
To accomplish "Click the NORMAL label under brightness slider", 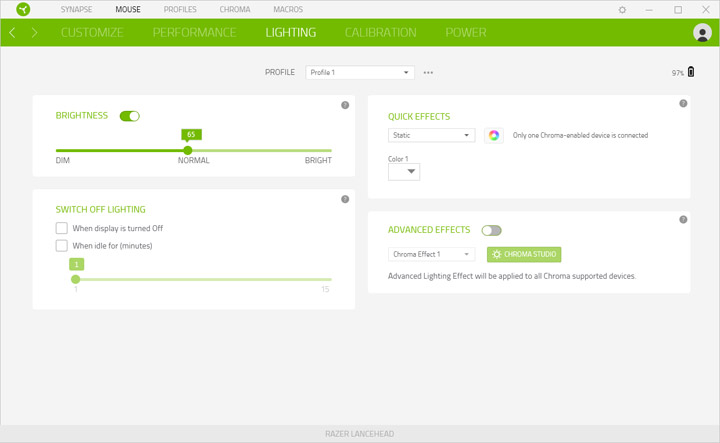I will coord(193,160).
